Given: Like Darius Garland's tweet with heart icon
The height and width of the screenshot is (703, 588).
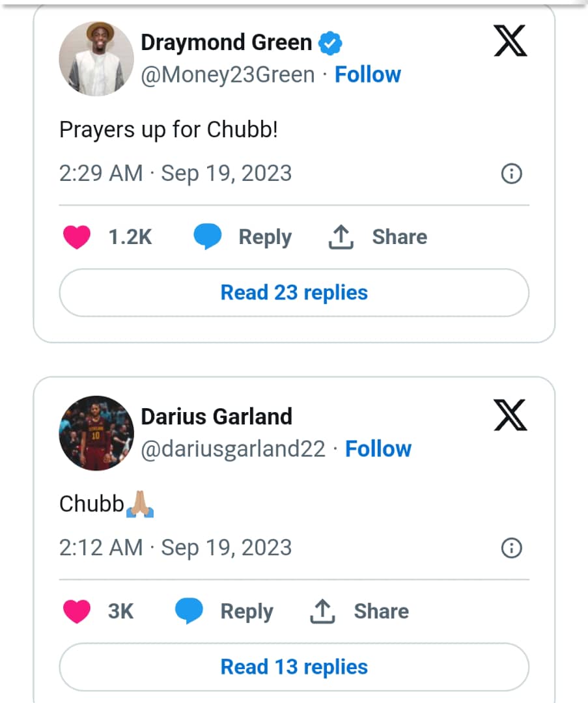Looking at the screenshot, I should [77, 611].
